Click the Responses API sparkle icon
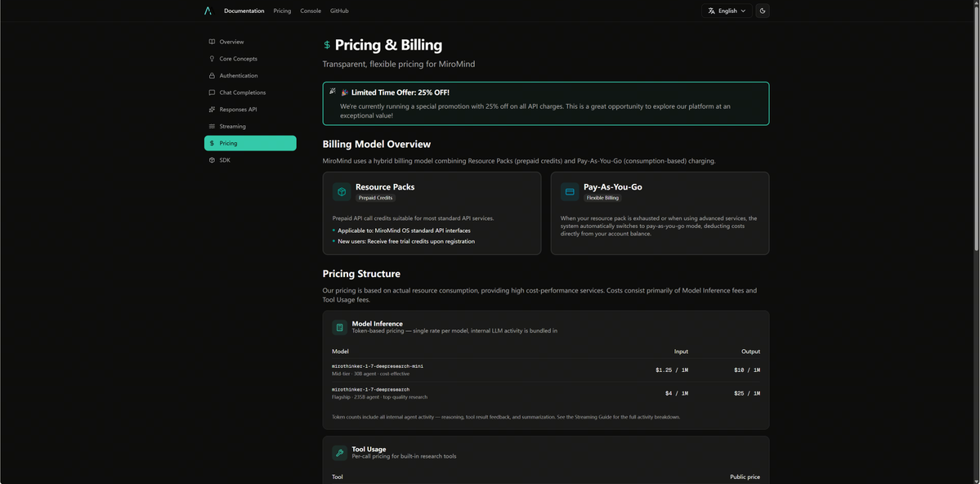The image size is (980, 484). point(212,110)
